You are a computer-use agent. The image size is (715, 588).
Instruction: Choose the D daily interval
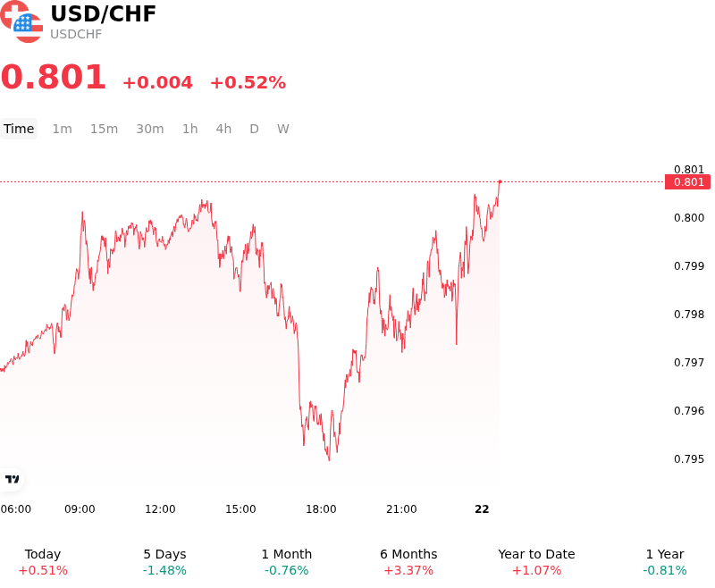[254, 129]
